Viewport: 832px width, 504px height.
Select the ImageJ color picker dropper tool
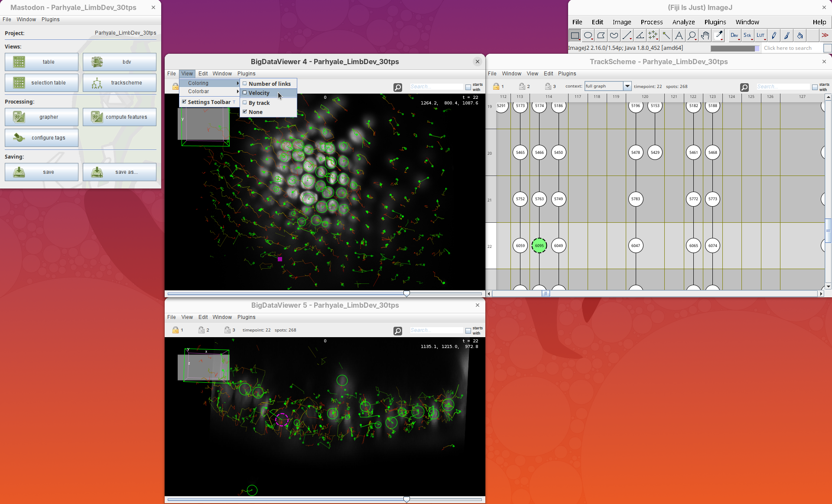[x=718, y=36]
